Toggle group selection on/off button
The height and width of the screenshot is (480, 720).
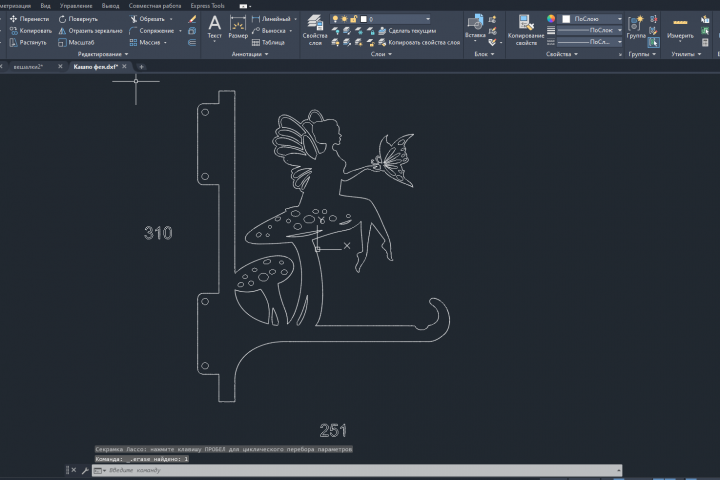point(653,42)
